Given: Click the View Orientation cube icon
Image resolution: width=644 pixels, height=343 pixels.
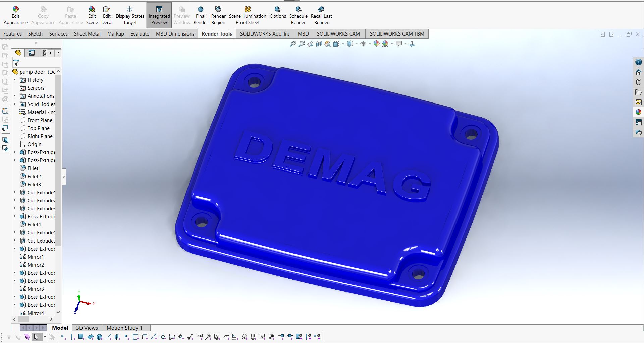Looking at the screenshot, I should point(336,44).
